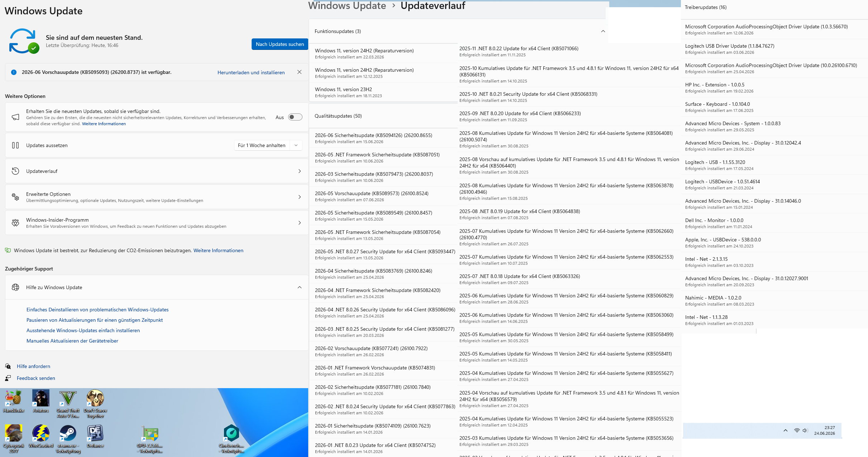Select the Don't Starve Together desktop icon
This screenshot has width=868, height=457.
click(x=95, y=404)
